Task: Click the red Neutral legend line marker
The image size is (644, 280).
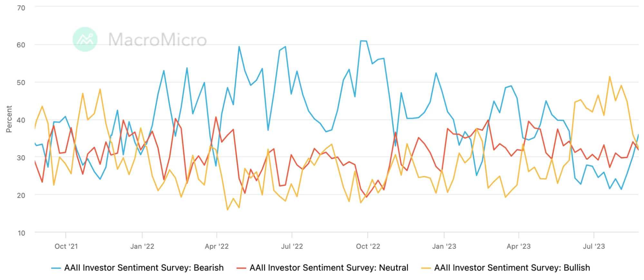Action: pos(241,268)
